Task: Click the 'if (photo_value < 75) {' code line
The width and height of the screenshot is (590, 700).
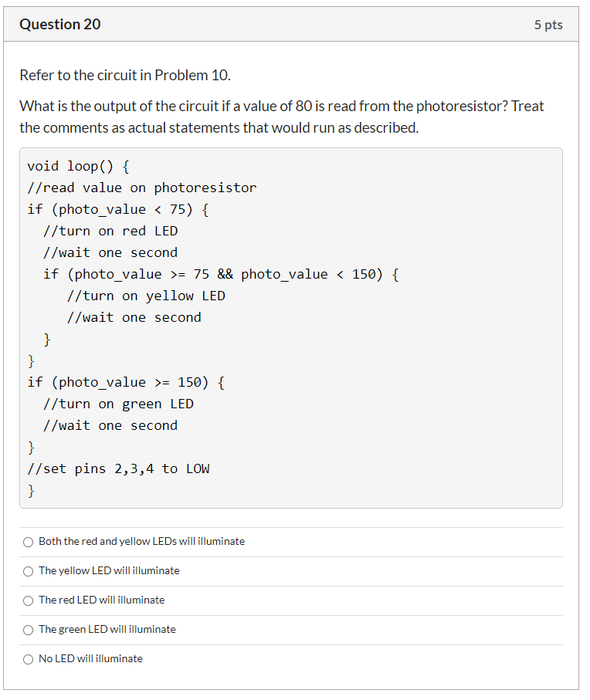Action: (x=118, y=209)
